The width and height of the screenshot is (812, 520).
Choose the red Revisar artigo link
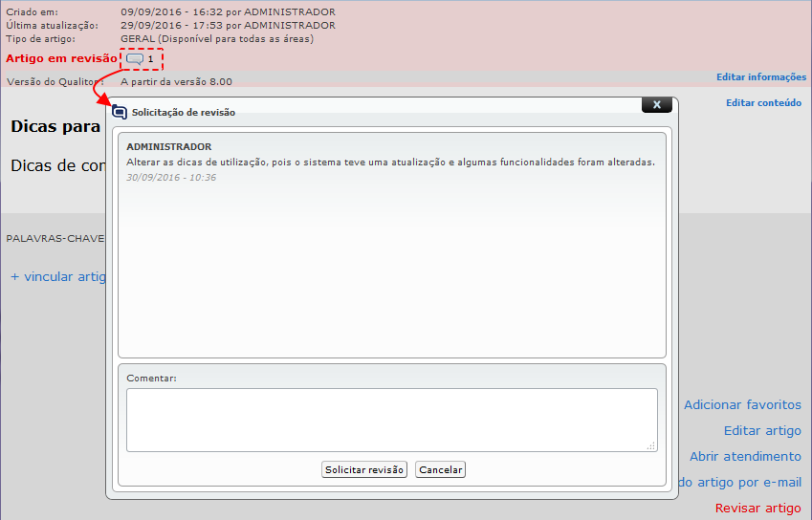[757, 509]
